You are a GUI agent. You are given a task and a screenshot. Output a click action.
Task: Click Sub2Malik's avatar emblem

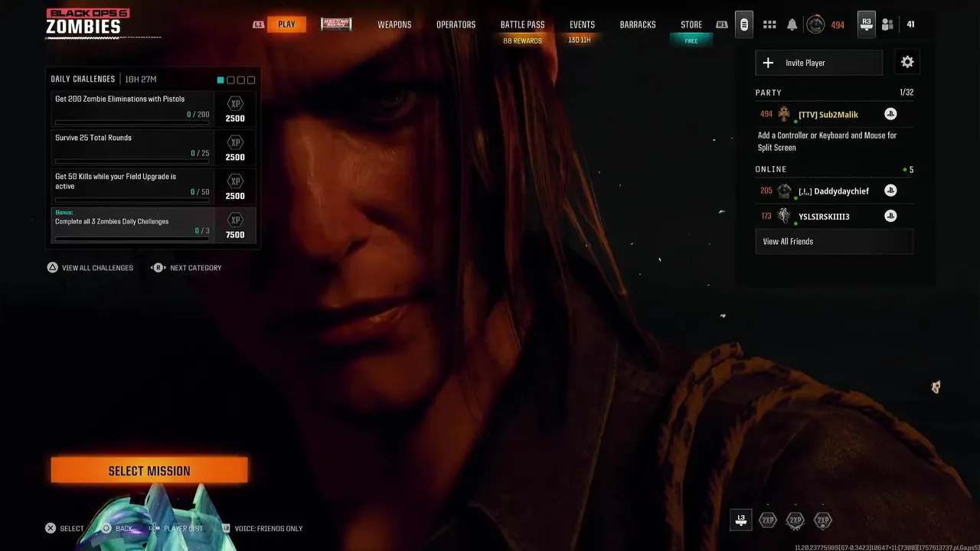coord(784,114)
